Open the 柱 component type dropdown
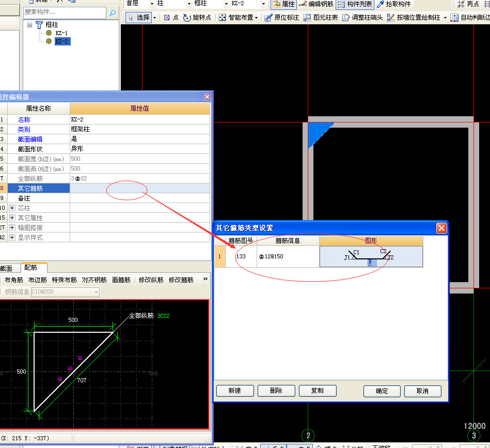The width and height of the screenshot is (490, 448). pos(189,4)
